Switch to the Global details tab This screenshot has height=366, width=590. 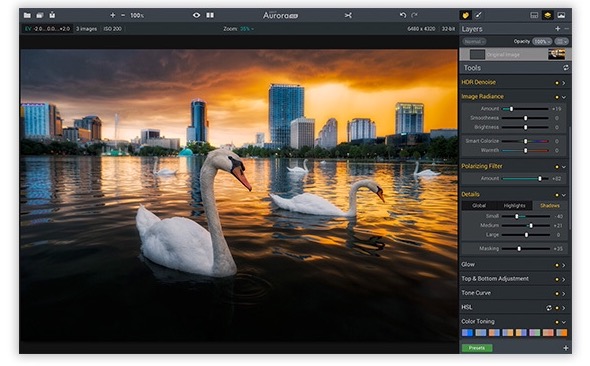tap(479, 205)
